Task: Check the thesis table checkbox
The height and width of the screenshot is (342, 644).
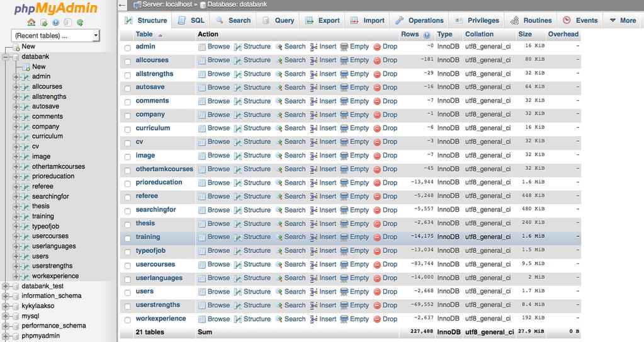Action: click(x=128, y=224)
